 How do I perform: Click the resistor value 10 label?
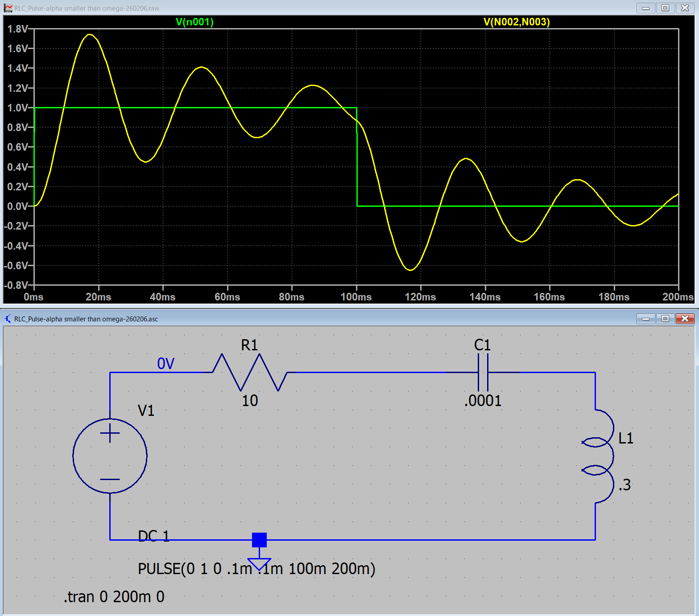(250, 400)
